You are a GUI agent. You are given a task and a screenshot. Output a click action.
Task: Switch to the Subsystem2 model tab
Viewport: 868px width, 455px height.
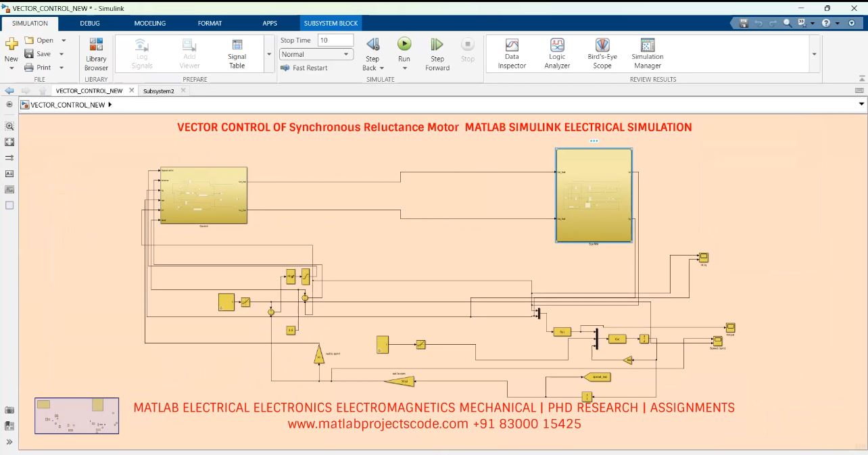point(158,91)
